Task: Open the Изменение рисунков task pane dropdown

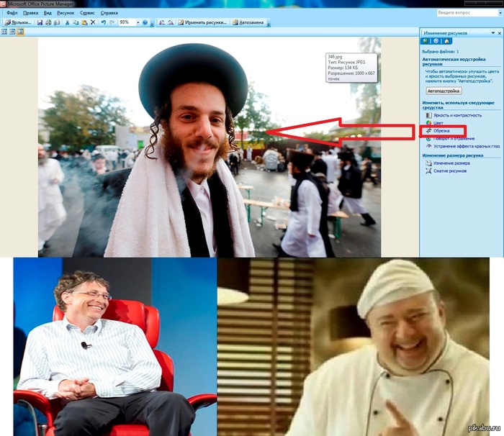Action: (492, 33)
